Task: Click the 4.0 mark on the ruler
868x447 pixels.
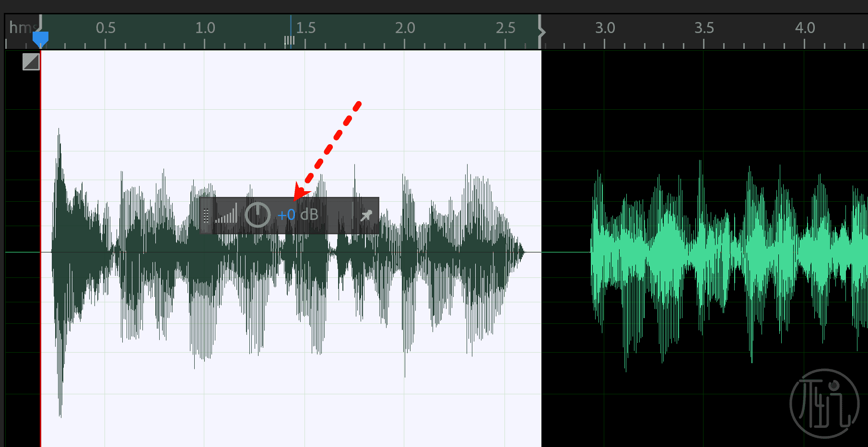Action: [805, 28]
